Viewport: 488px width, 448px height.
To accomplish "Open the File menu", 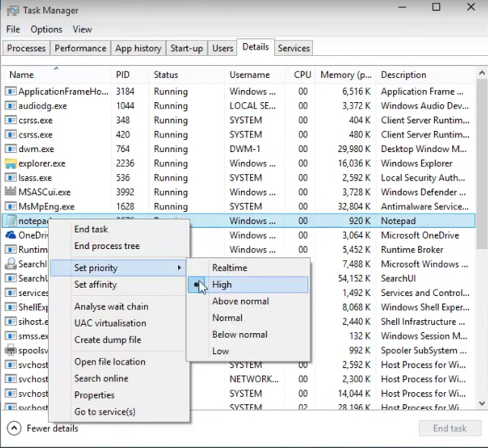I will [13, 29].
